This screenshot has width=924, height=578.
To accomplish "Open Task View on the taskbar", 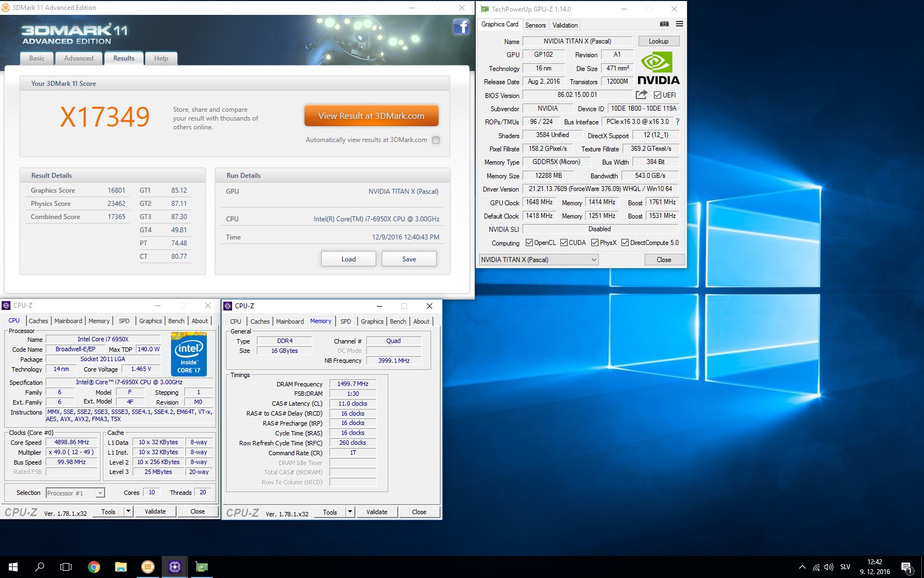I will click(x=66, y=566).
